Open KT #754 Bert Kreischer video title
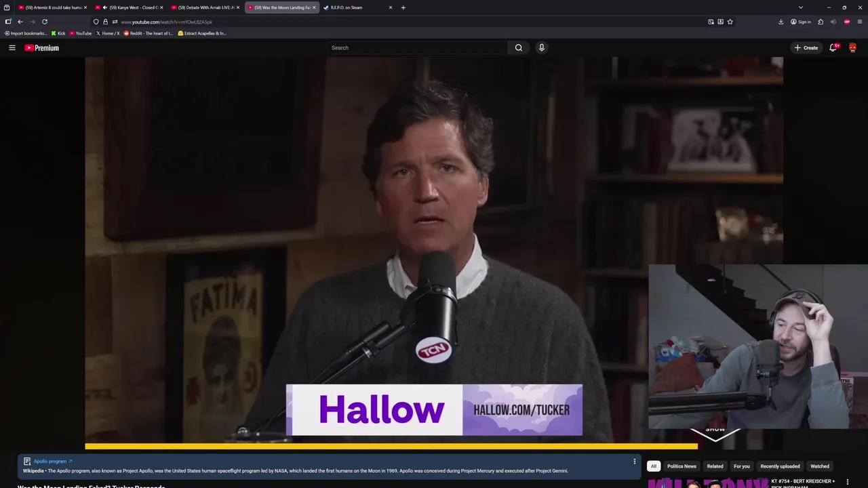The height and width of the screenshot is (488, 868). click(803, 483)
